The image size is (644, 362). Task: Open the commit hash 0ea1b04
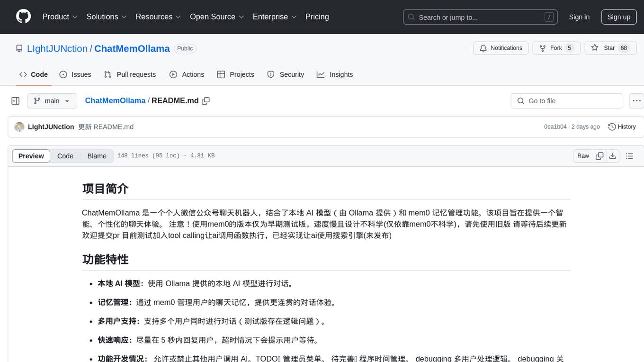coord(555,127)
